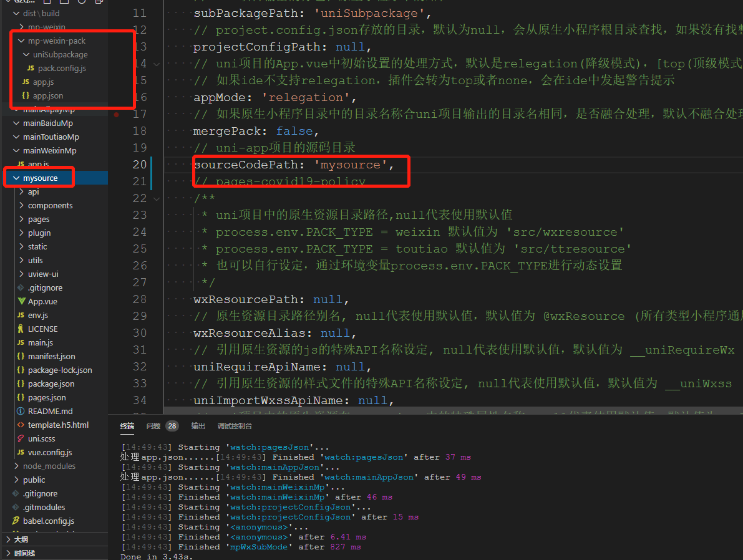The image size is (743, 560).
Task: Click the git icon of .gitignore above .gitmodules
Action: [16, 494]
